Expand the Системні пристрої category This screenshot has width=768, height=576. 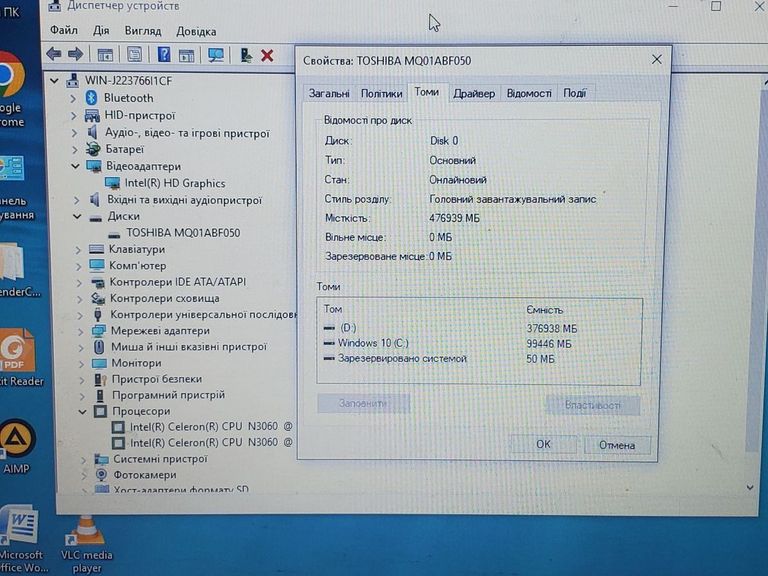click(84, 459)
